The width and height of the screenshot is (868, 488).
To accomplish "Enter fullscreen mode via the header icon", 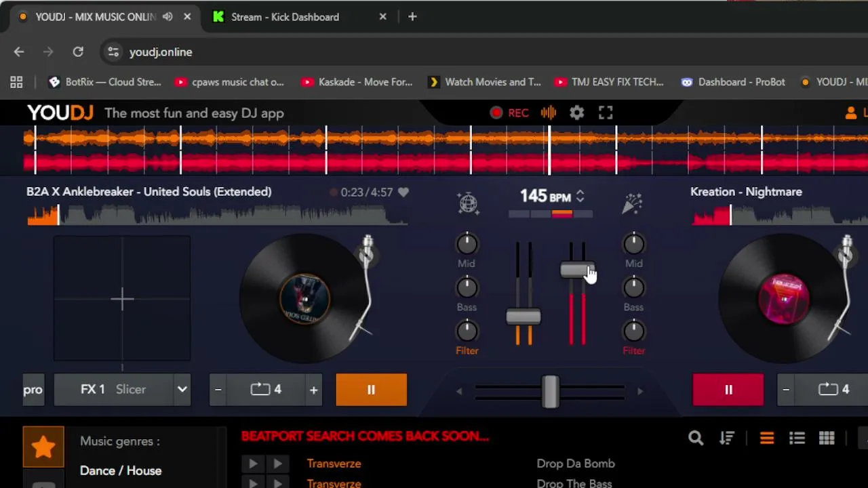I will pos(606,113).
